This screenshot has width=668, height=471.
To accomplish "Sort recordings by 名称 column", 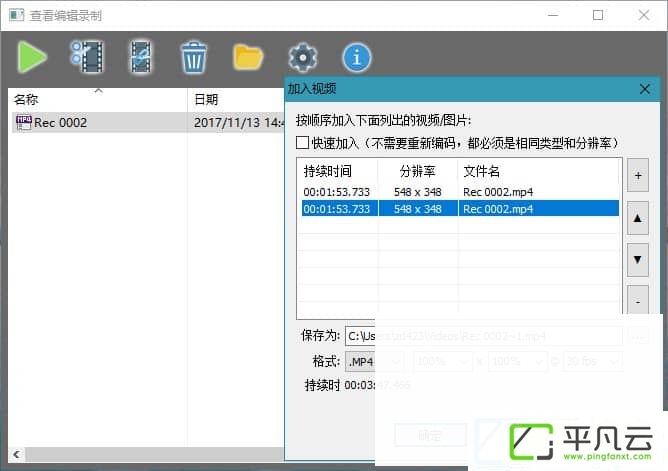I will (x=98, y=99).
